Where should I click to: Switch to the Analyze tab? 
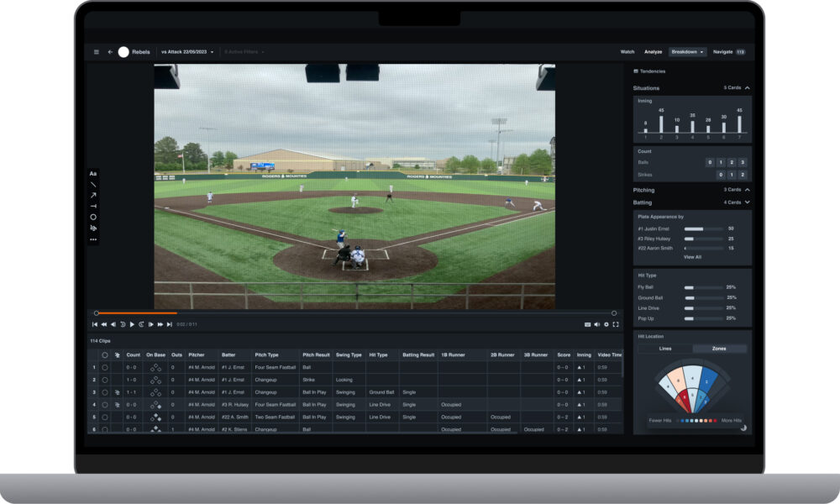(654, 51)
